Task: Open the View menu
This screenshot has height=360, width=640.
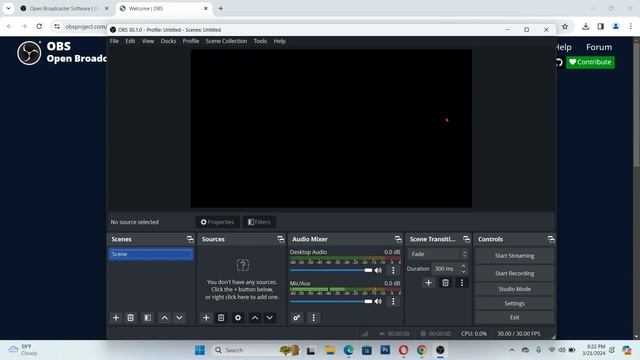Action: click(148, 41)
